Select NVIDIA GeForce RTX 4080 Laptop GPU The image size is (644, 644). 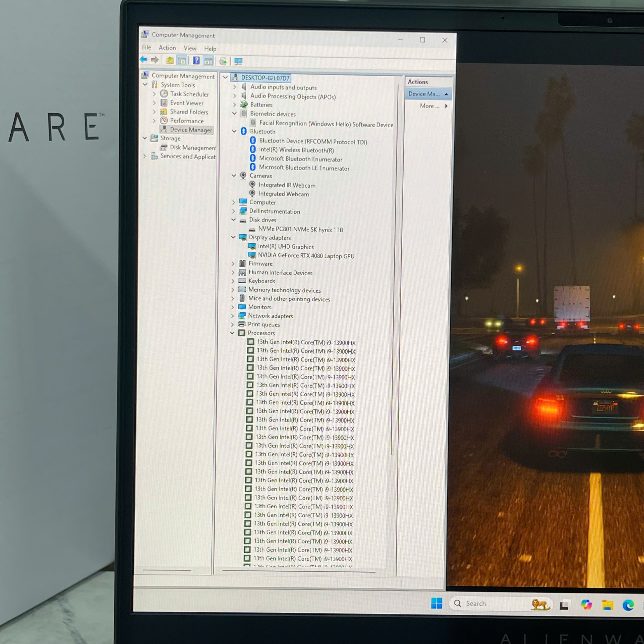(306, 256)
